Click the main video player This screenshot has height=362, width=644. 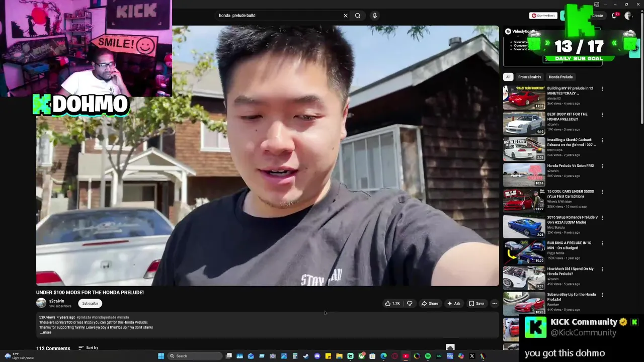click(x=267, y=155)
